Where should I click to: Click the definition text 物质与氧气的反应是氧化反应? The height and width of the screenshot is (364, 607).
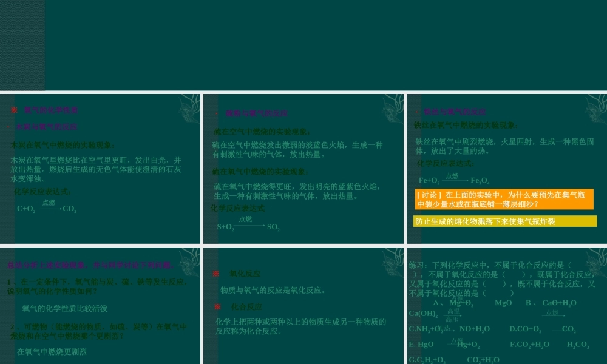coord(273,290)
